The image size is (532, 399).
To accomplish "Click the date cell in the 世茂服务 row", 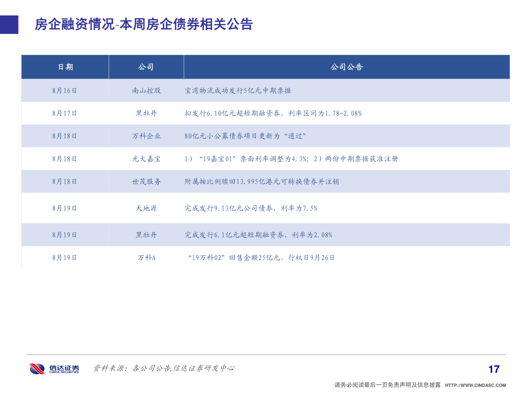I will 65,181.
